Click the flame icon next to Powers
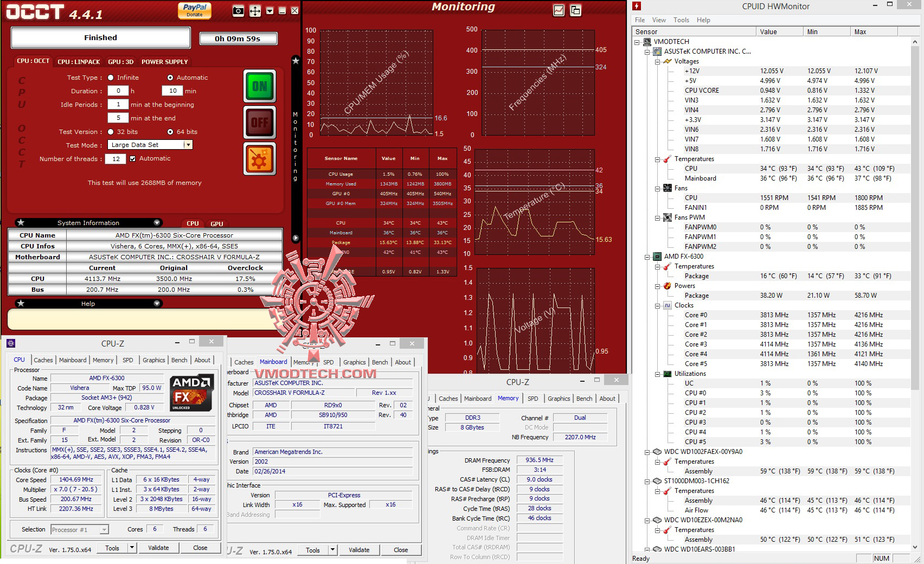The image size is (924, 564). point(667,286)
